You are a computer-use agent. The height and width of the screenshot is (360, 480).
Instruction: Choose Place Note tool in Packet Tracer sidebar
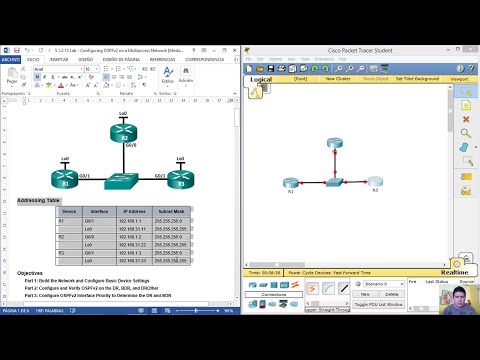point(466,106)
